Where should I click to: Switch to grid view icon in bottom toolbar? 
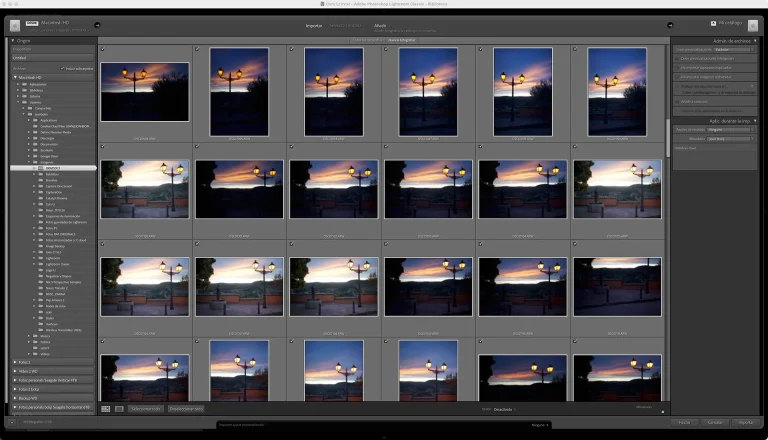pyautogui.click(x=106, y=409)
